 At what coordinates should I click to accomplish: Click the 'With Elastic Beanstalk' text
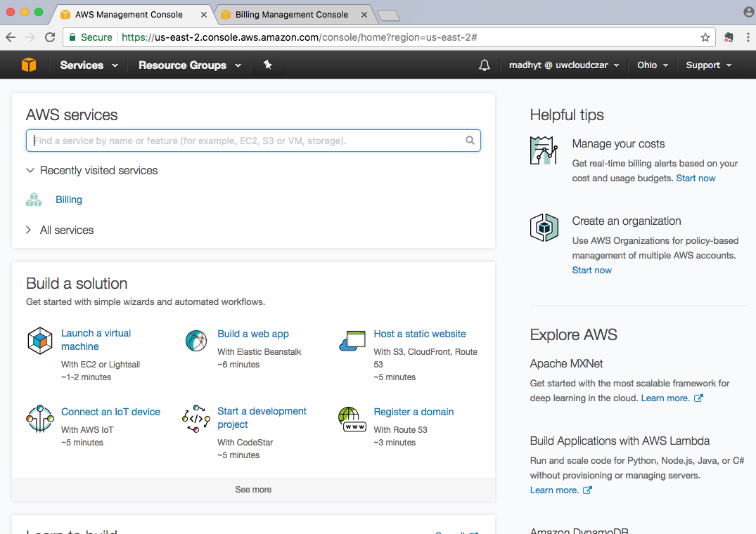(x=259, y=352)
